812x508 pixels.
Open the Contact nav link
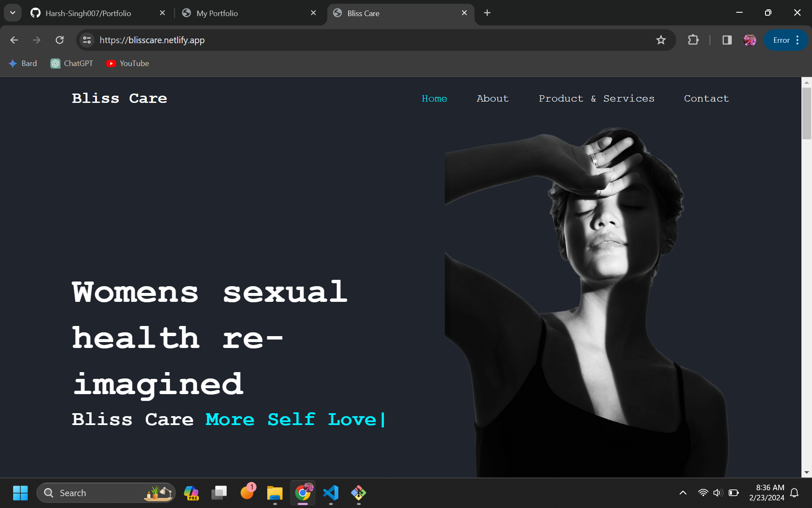(706, 98)
